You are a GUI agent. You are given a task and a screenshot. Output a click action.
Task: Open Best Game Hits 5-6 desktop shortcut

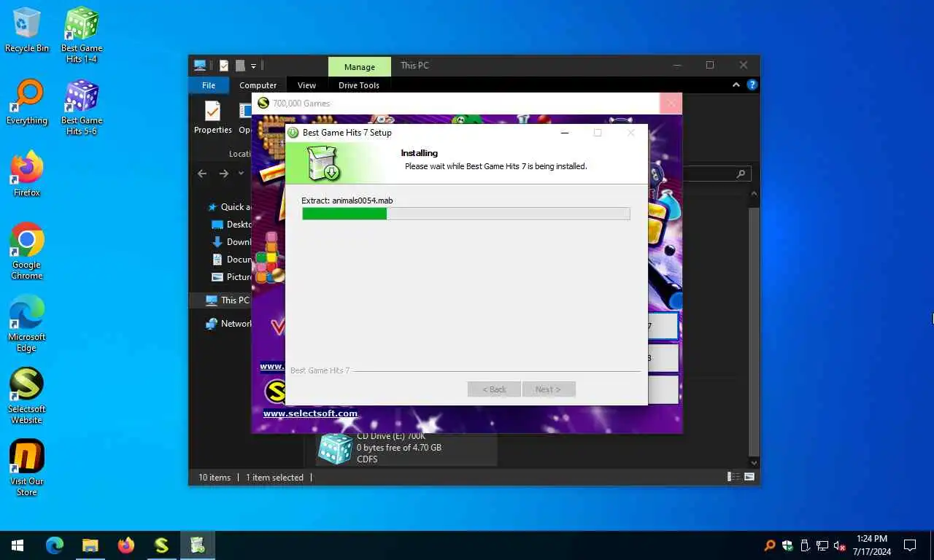82,107
